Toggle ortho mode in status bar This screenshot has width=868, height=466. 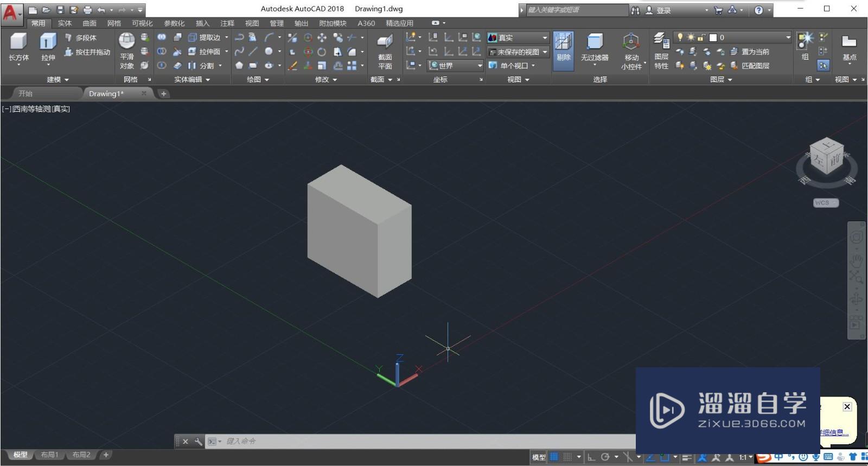[x=591, y=457]
